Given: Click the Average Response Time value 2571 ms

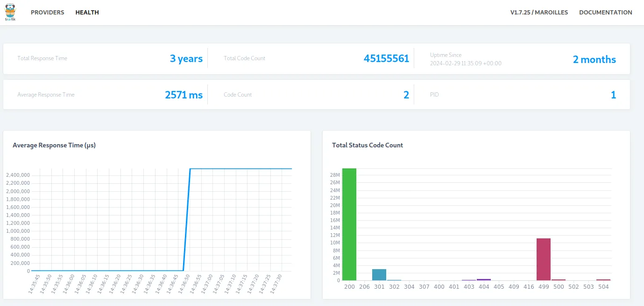Looking at the screenshot, I should [x=184, y=95].
